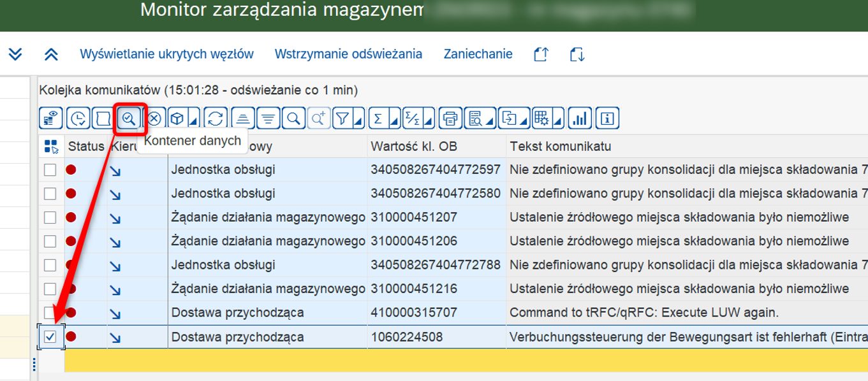The image size is (868, 381).
Task: Check the row with value 340508267404772597
Action: point(50,170)
